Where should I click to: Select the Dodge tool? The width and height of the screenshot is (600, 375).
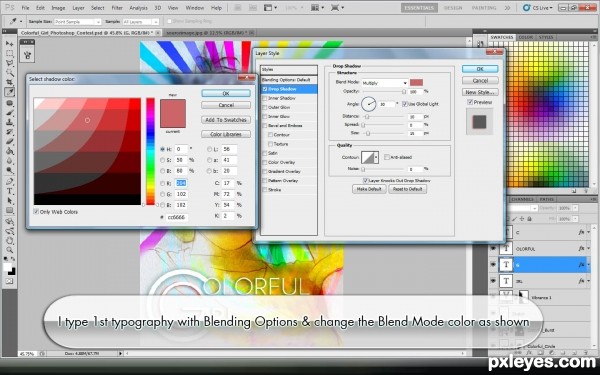point(9,170)
